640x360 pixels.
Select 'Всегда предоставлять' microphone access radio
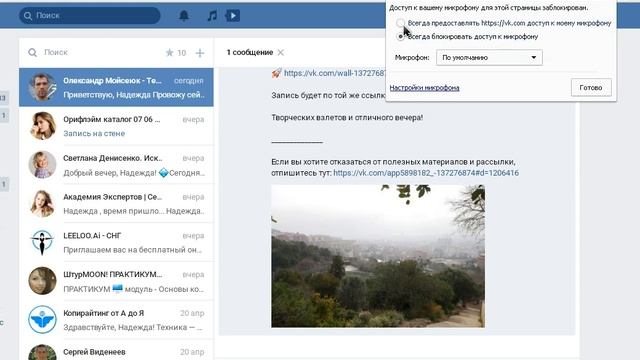pos(400,23)
